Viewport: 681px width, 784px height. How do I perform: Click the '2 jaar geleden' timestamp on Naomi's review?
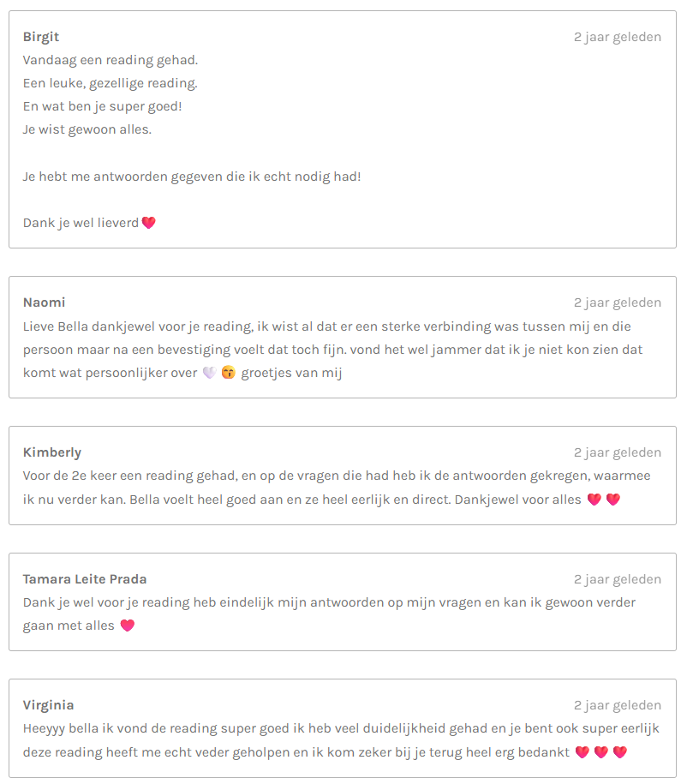click(x=618, y=302)
